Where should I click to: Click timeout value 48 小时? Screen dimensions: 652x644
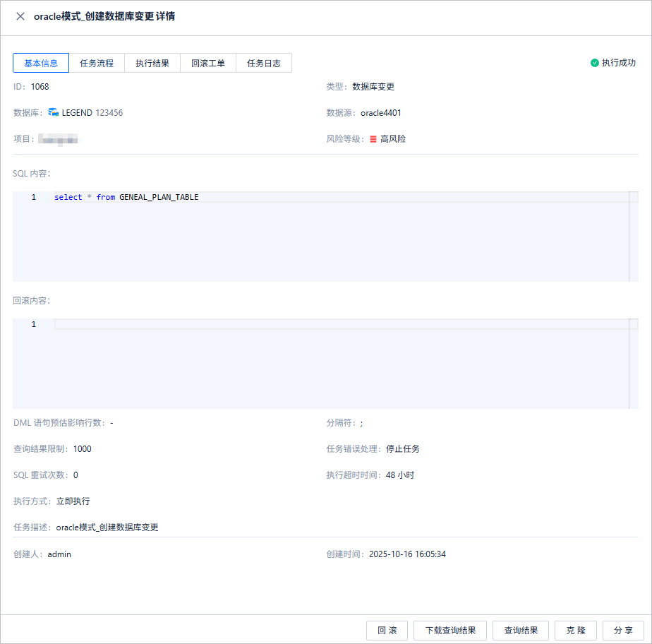coord(400,475)
